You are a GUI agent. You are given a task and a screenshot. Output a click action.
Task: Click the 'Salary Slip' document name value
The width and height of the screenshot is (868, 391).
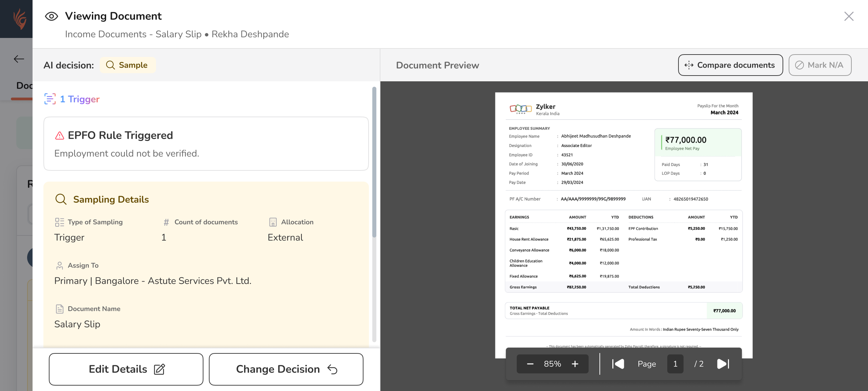tap(77, 324)
